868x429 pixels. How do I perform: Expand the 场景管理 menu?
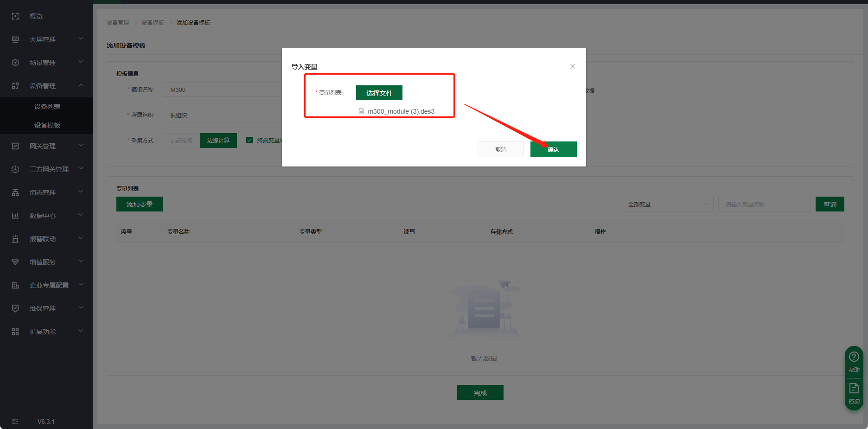(x=81, y=62)
